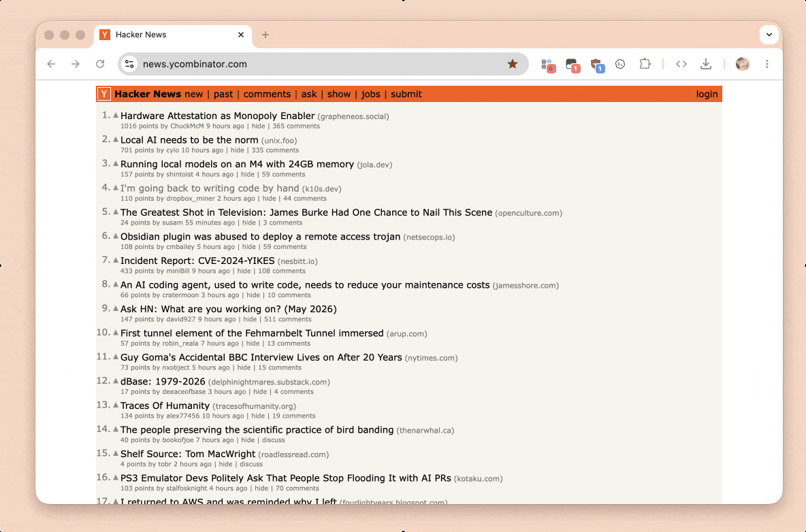Viewport: 806px width, 532px height.
Task: Upvote Ask HN: What are you working on
Action: 116,309
